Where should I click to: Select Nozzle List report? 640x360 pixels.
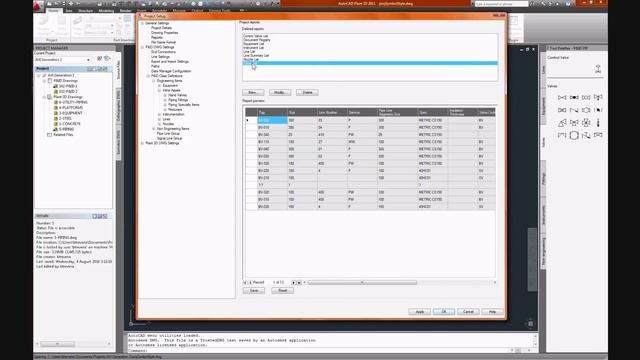(x=251, y=60)
